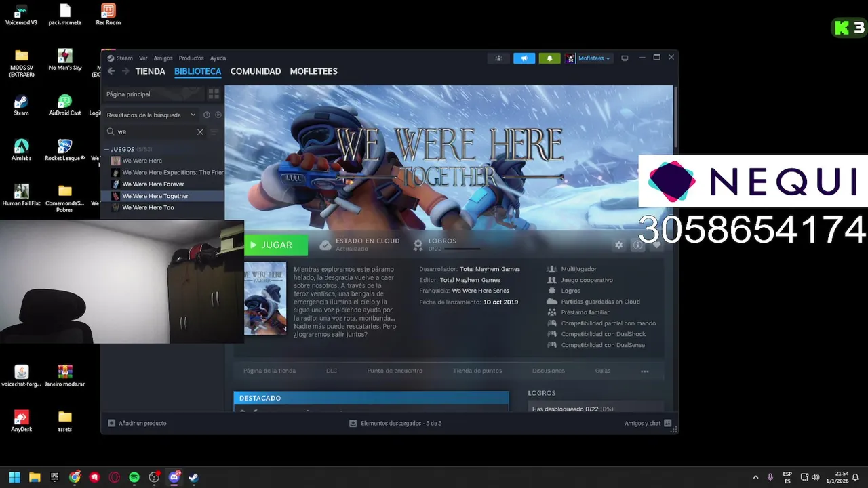Click the add a product plus icon
The height and width of the screenshot is (488, 868).
[112, 423]
